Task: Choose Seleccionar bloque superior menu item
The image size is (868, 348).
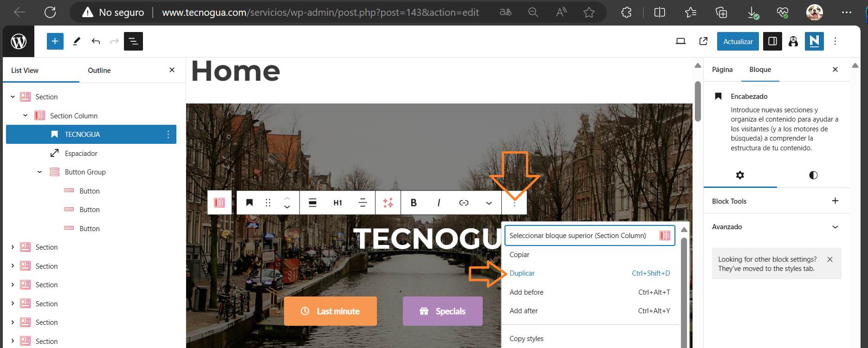Action: [589, 236]
